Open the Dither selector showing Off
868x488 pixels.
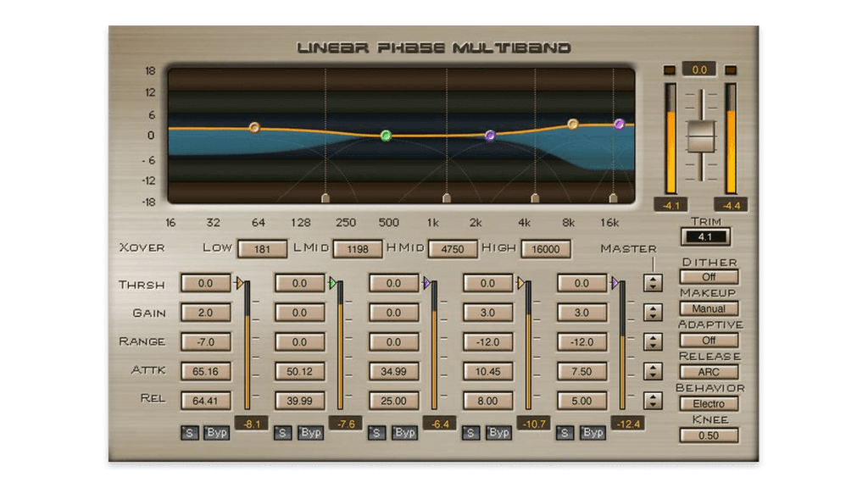710,276
